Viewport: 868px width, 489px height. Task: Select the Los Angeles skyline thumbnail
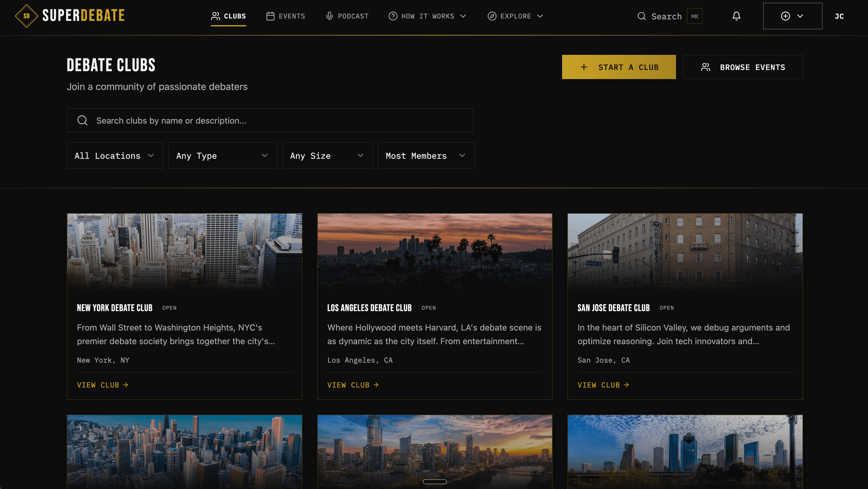click(434, 251)
